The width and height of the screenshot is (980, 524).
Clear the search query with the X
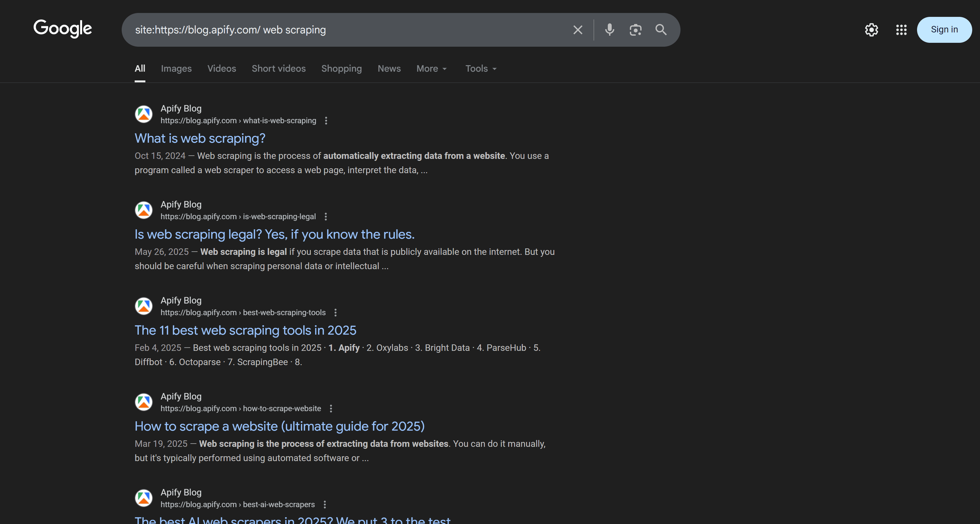tap(578, 30)
